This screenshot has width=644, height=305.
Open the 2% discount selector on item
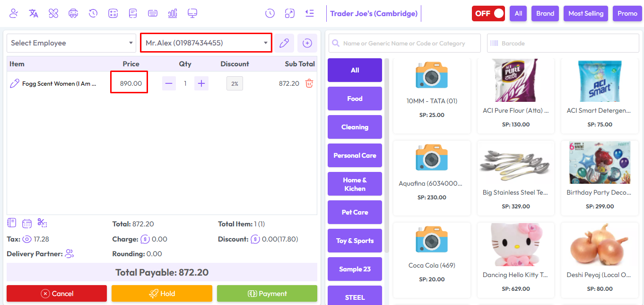point(235,83)
